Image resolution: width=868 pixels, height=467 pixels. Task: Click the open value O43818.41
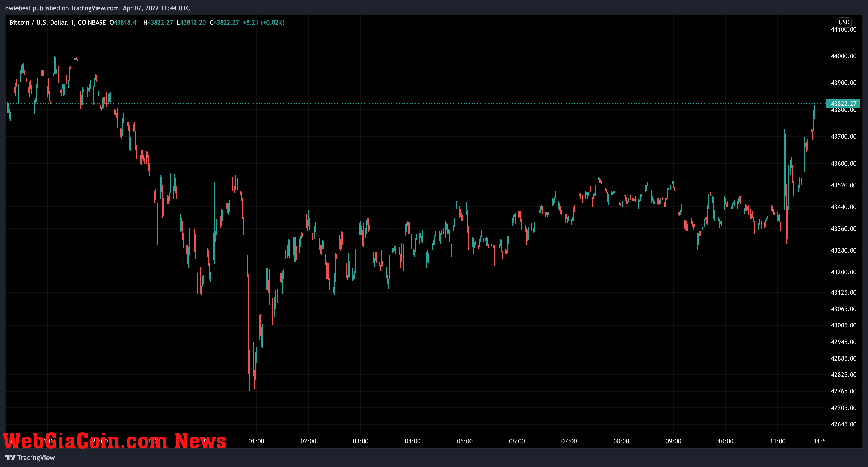[124, 23]
